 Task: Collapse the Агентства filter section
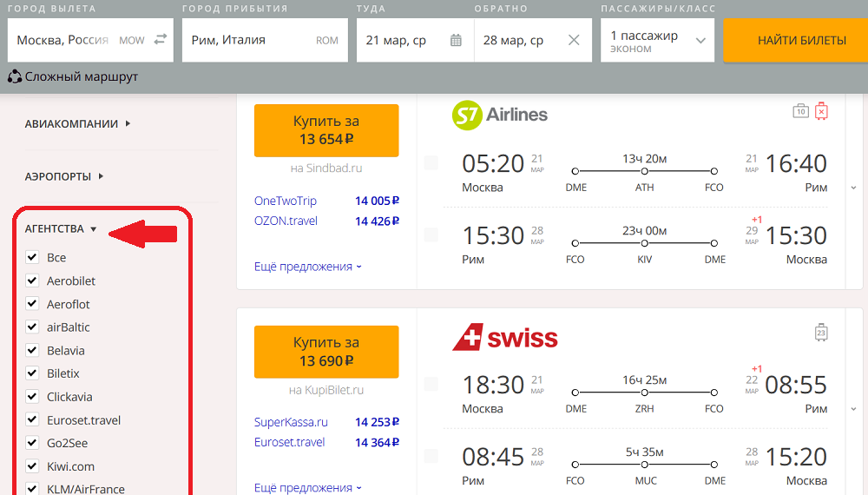61,228
